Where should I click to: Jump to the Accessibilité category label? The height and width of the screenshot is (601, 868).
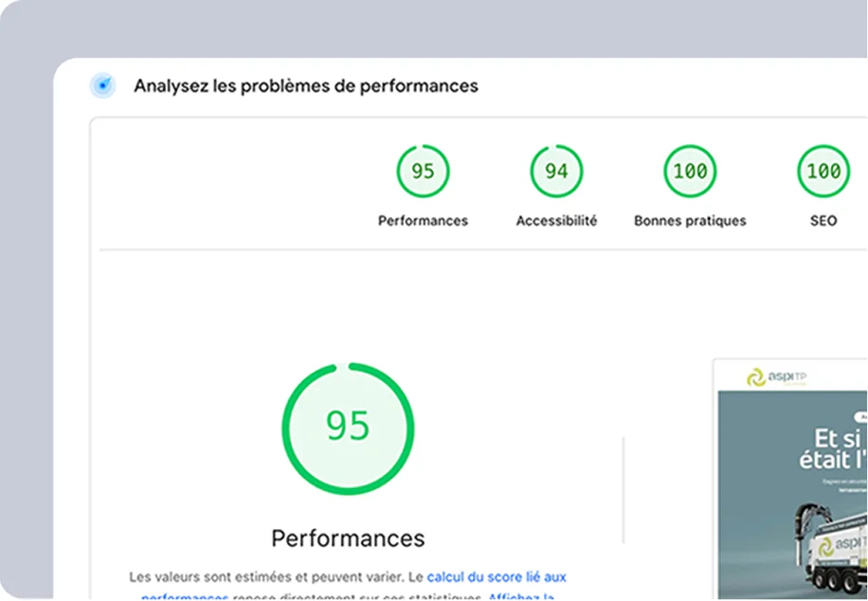[556, 221]
